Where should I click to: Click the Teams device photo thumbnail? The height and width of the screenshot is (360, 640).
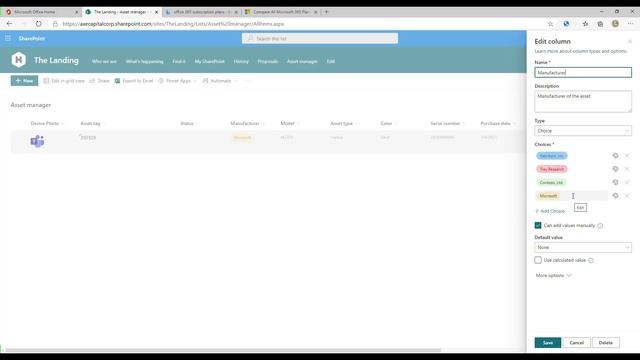(37, 141)
